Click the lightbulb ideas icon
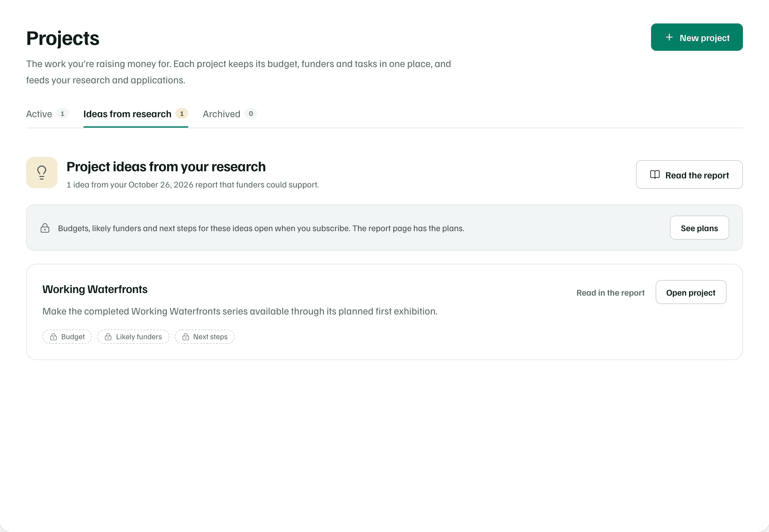 42,173
